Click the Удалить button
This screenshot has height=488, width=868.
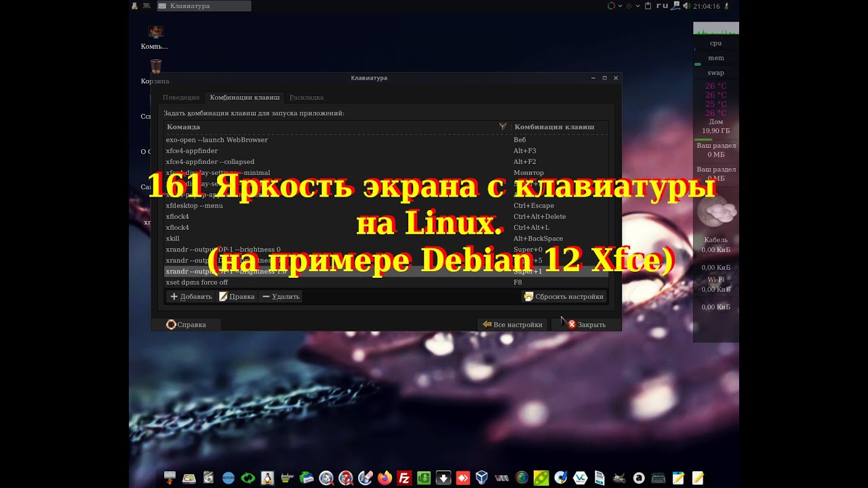tap(281, 296)
